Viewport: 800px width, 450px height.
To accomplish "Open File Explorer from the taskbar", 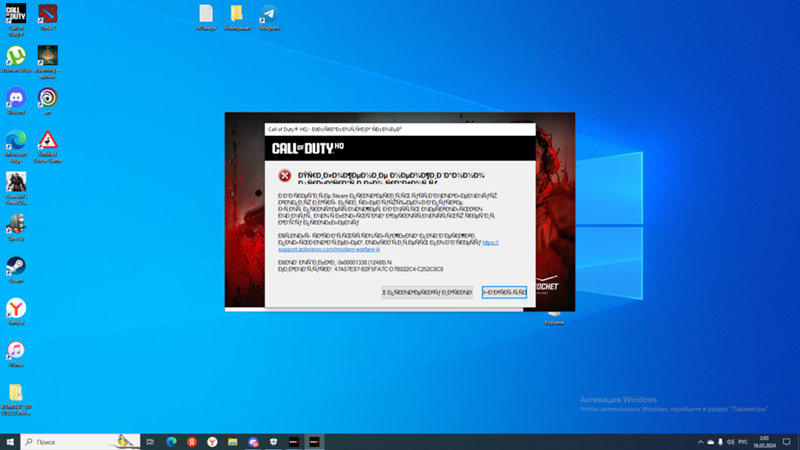I will click(x=233, y=442).
